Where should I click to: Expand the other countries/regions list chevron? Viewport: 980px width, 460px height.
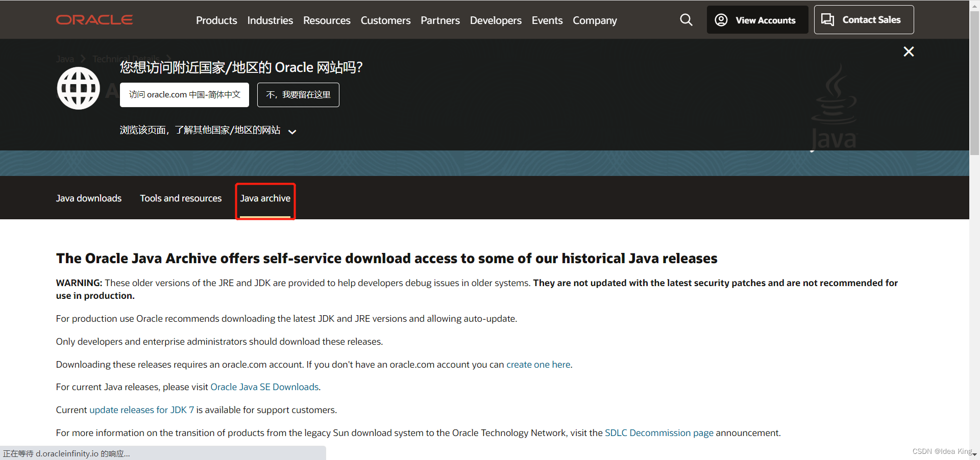(x=292, y=132)
